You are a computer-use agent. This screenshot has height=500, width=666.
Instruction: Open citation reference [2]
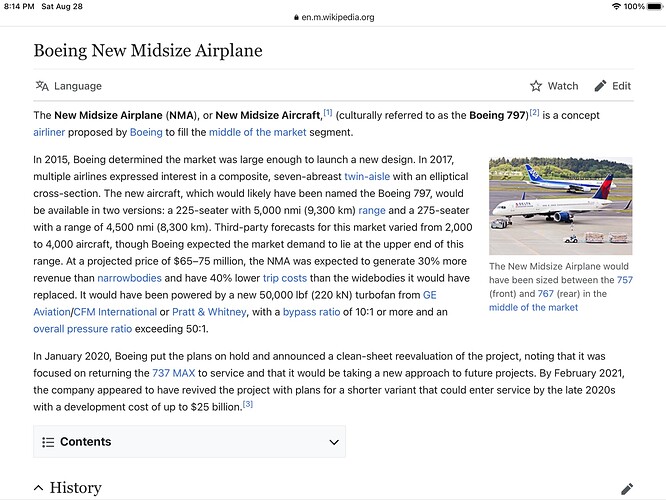point(534,113)
